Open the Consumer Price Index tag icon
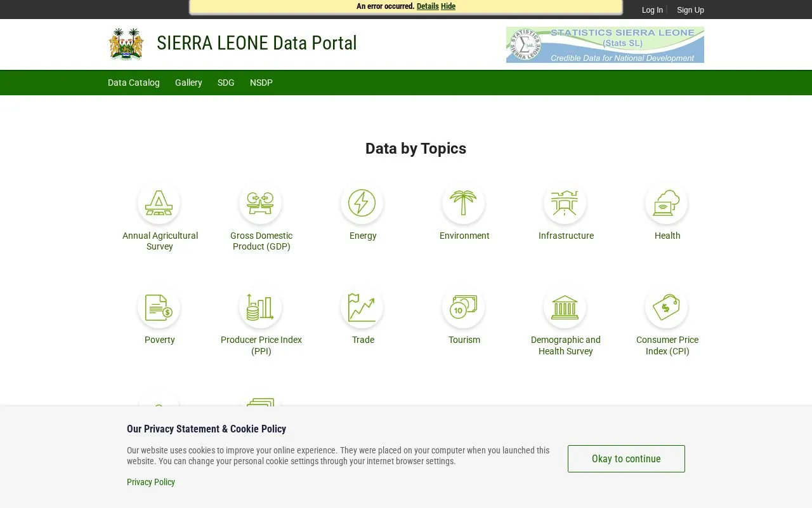 667,307
